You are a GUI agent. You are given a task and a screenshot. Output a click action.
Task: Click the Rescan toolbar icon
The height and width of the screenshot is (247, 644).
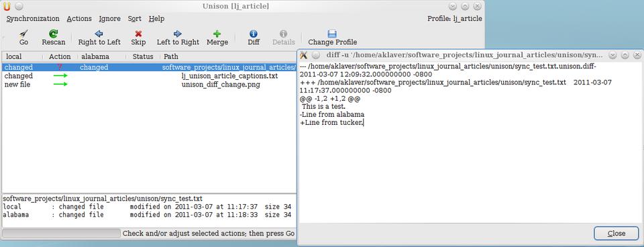point(54,34)
